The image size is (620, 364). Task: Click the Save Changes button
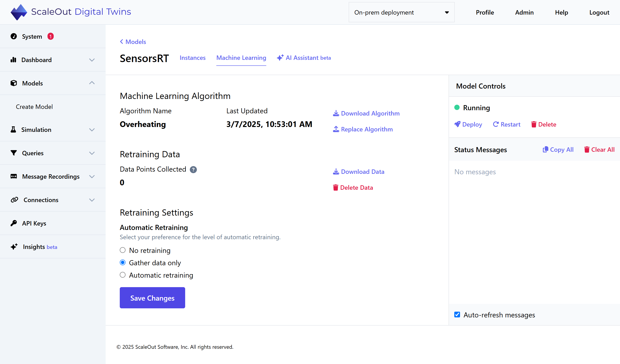tap(152, 298)
